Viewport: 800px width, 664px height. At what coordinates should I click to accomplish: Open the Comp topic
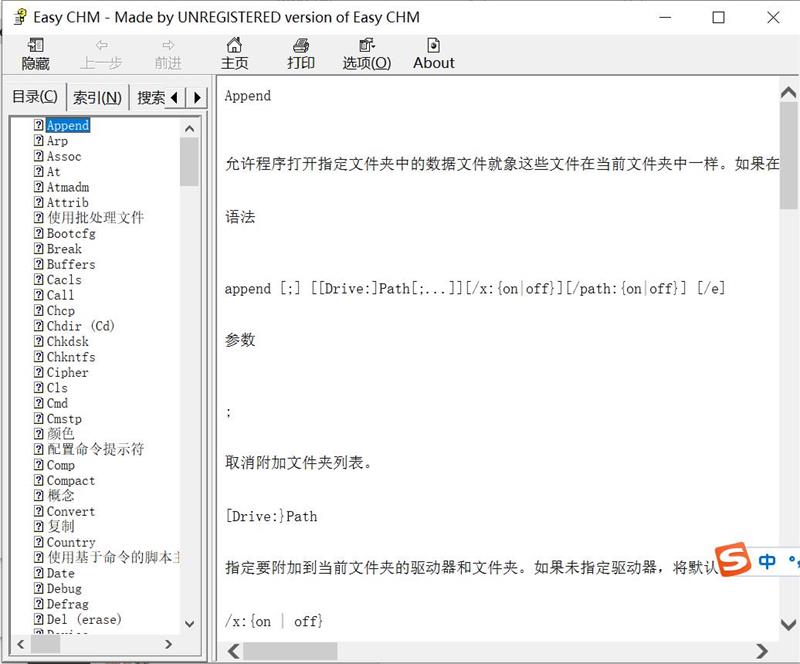pos(61,465)
